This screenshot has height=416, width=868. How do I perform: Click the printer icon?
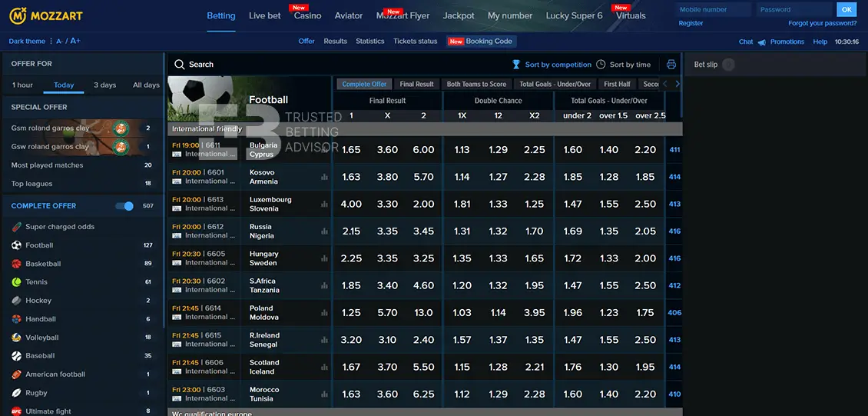pos(671,65)
